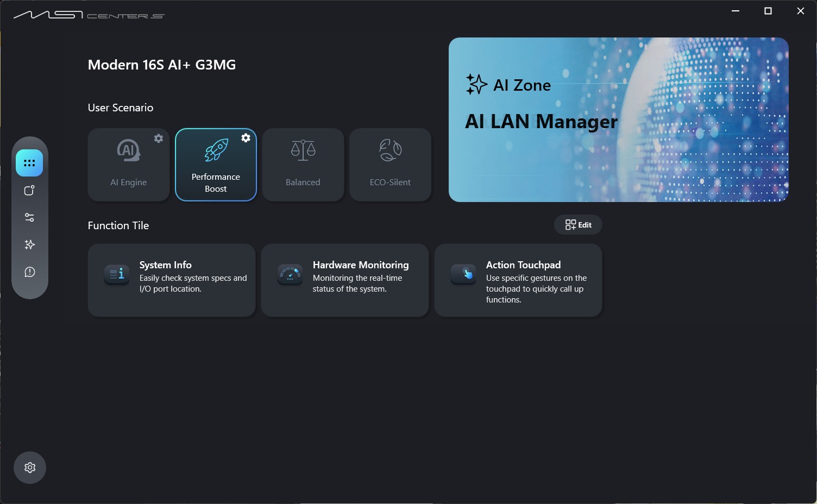The height and width of the screenshot is (504, 817).
Task: Open the Action Touchpad tile
Action: 518,280
